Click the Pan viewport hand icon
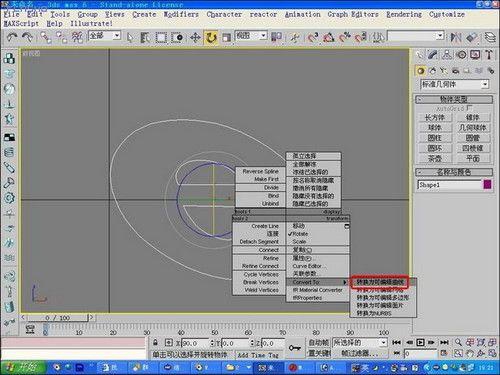The height and width of the screenshot is (375, 500). (470, 353)
